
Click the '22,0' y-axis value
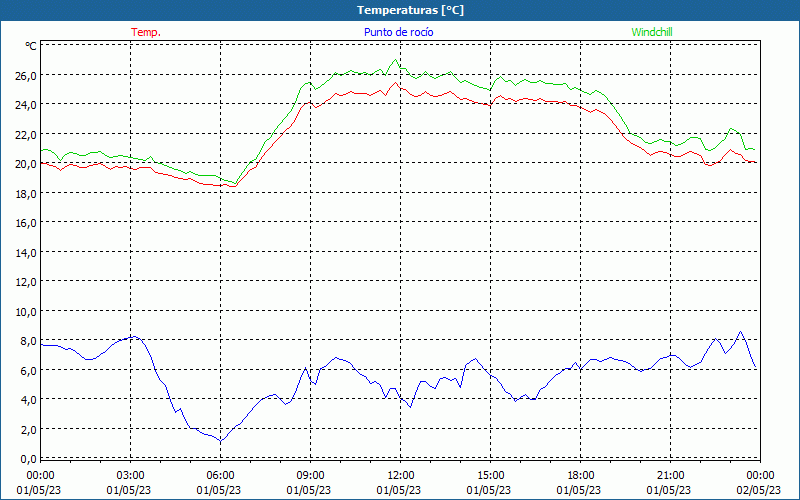pos(26,135)
